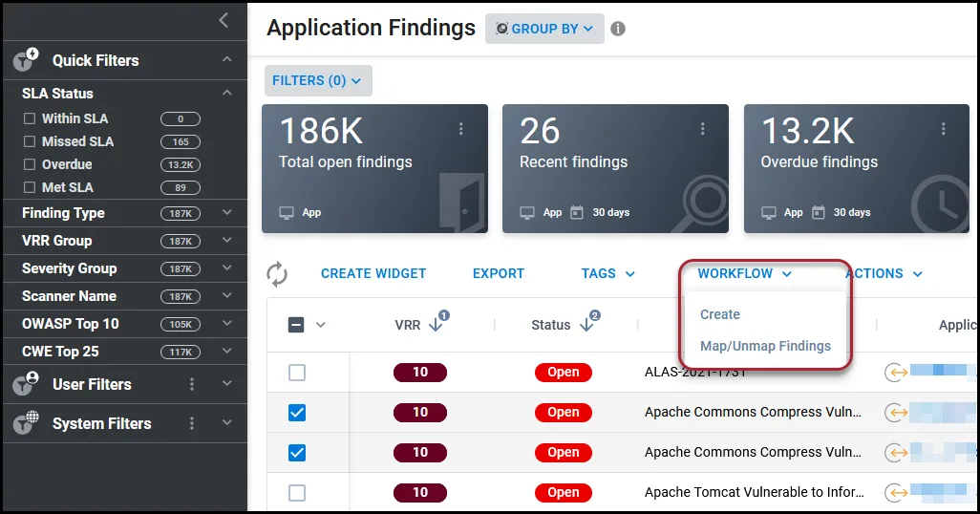Image resolution: width=980 pixels, height=514 pixels.
Task: Click monitor App icon on Total open findings
Action: (x=287, y=213)
